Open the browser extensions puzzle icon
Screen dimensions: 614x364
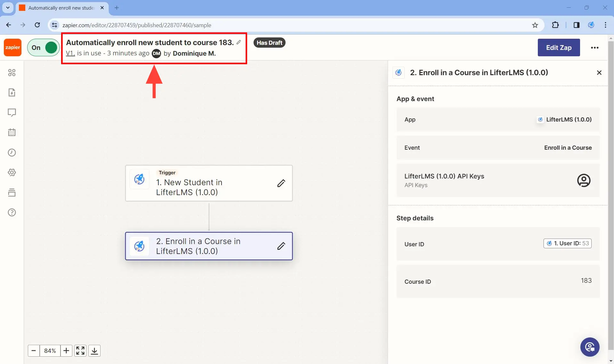tap(555, 25)
